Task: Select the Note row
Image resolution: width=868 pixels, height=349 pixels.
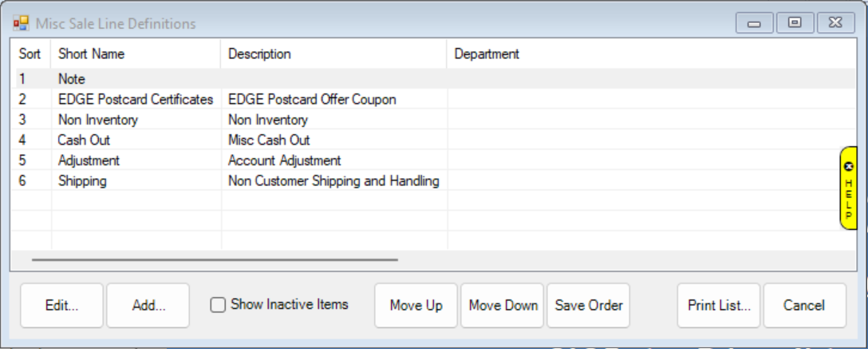Action: 72,79
